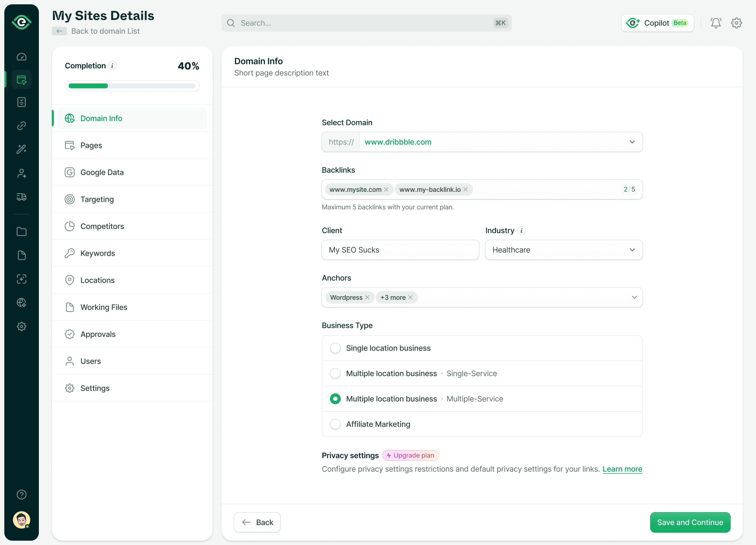756x545 pixels.
Task: Open the top-right settings gear
Action: (x=736, y=23)
